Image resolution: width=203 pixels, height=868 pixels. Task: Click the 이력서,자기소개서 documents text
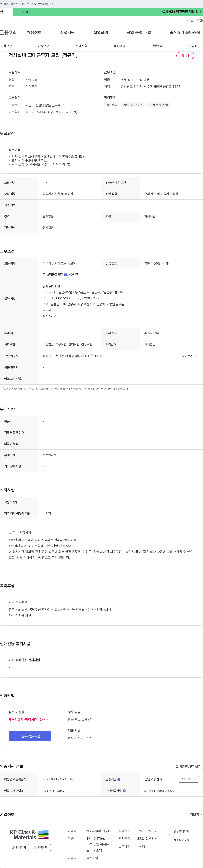click(80, 738)
